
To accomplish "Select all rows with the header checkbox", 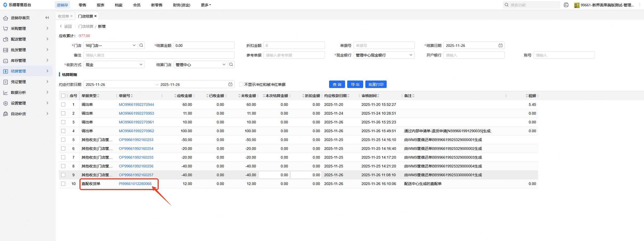I will pos(63,96).
